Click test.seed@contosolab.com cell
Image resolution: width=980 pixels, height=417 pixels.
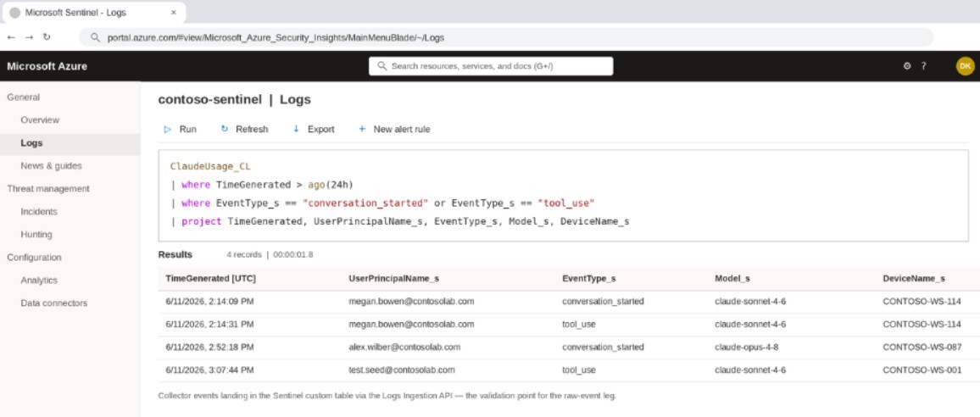click(402, 370)
